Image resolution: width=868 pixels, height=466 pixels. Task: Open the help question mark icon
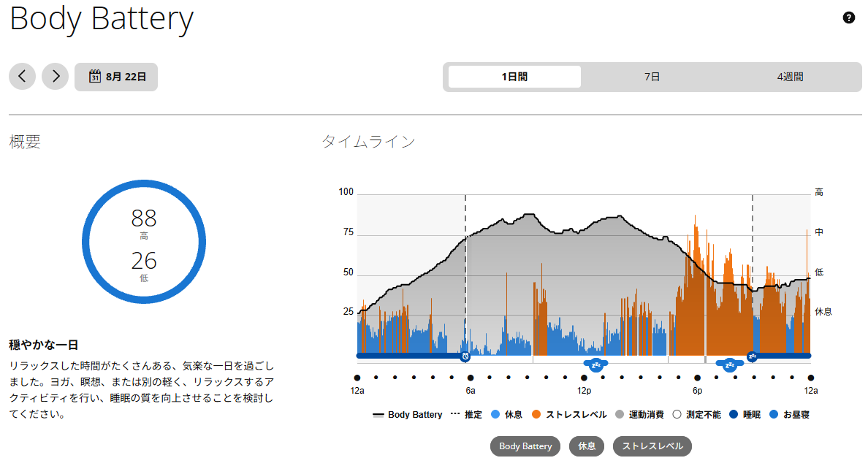point(848,18)
